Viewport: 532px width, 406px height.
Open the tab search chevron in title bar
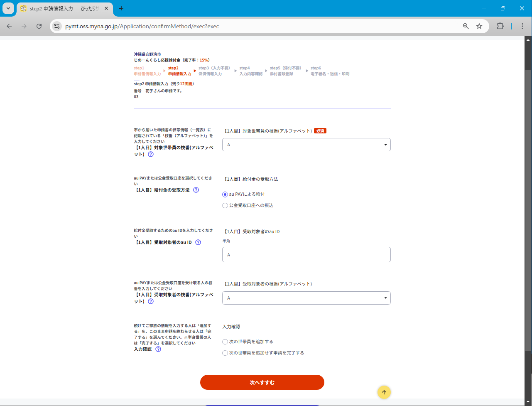click(x=8, y=8)
